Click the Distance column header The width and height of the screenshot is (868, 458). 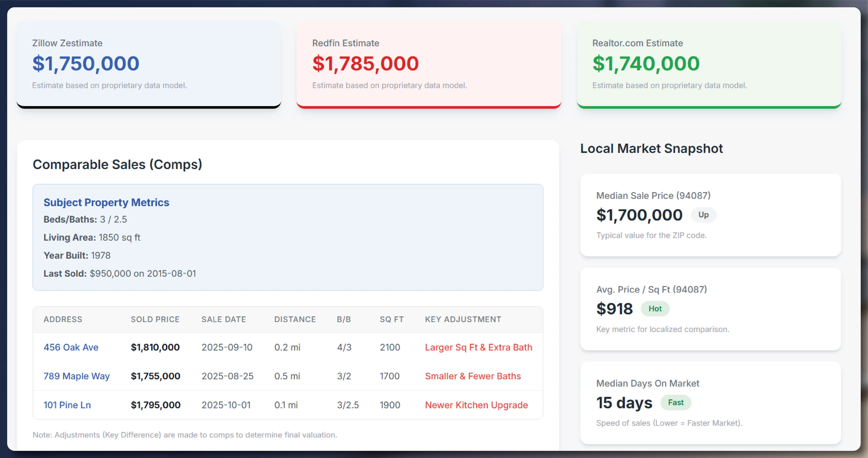[x=295, y=319]
